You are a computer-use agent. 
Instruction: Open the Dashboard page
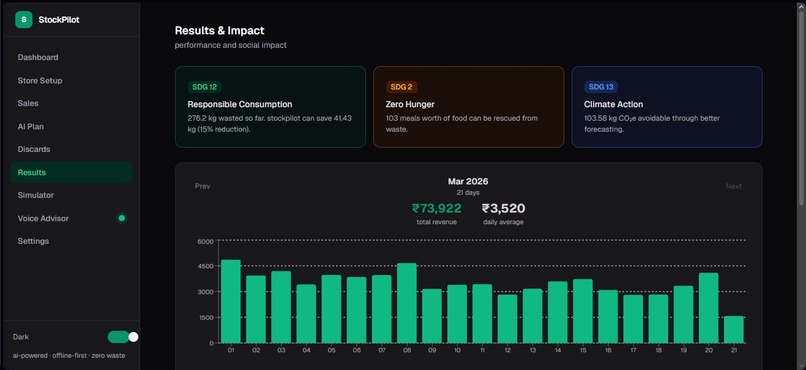(71, 58)
